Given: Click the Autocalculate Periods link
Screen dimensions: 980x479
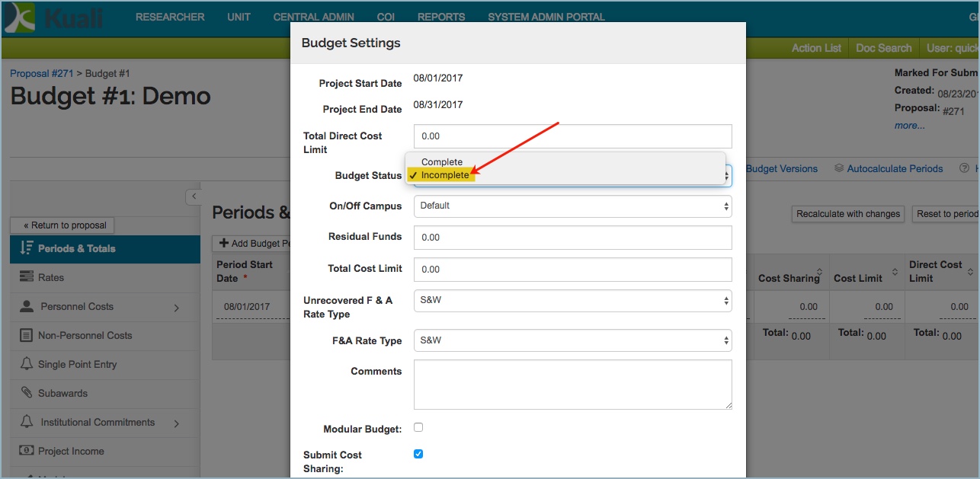Looking at the screenshot, I should click(895, 169).
